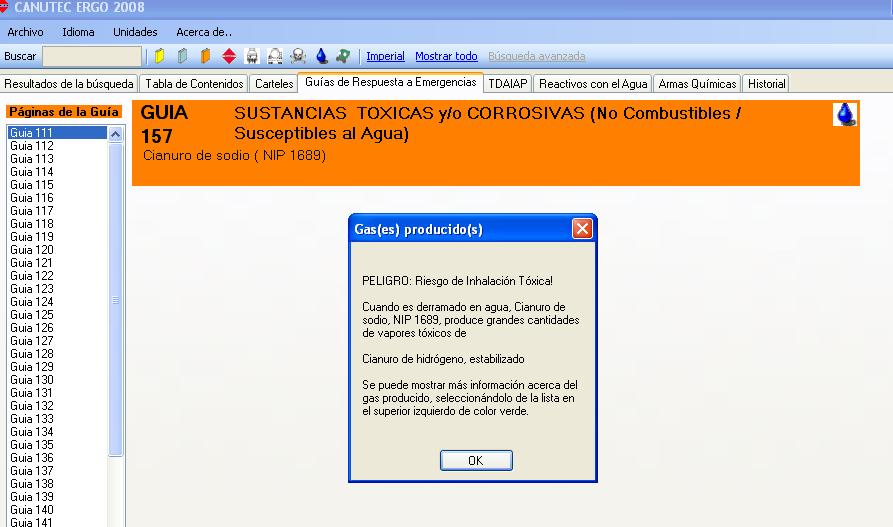Viewport: 893px width, 527px height.
Task: Open the green-blue guidebook section icon
Action: tap(182, 56)
